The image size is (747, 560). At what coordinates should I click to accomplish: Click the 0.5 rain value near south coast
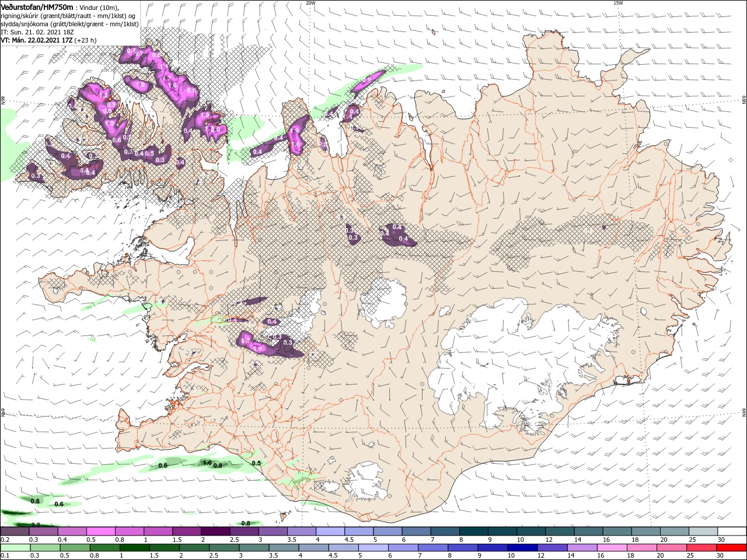click(256, 463)
